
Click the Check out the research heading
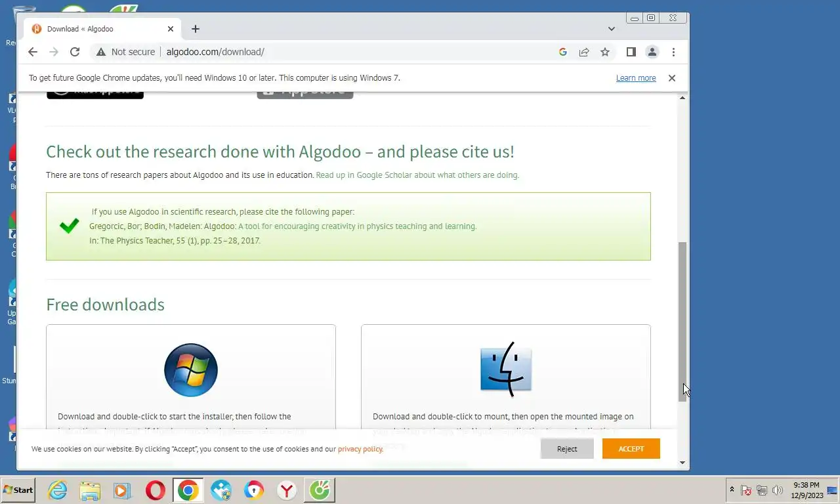point(280,152)
